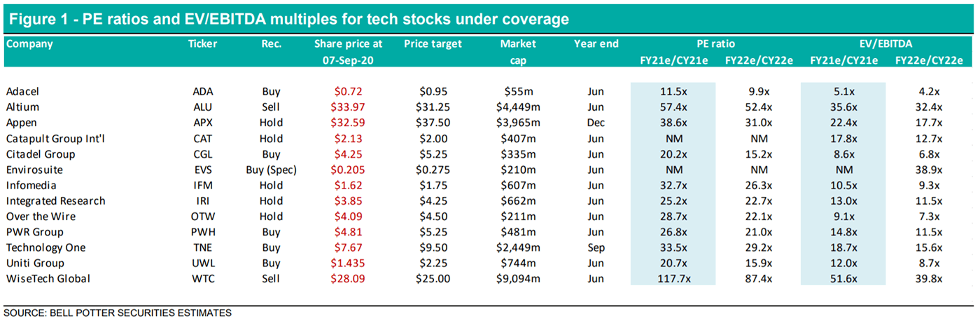This screenshot has width=980, height=328.
Task: Click the Bell Potter source note
Action: pyautogui.click(x=118, y=313)
